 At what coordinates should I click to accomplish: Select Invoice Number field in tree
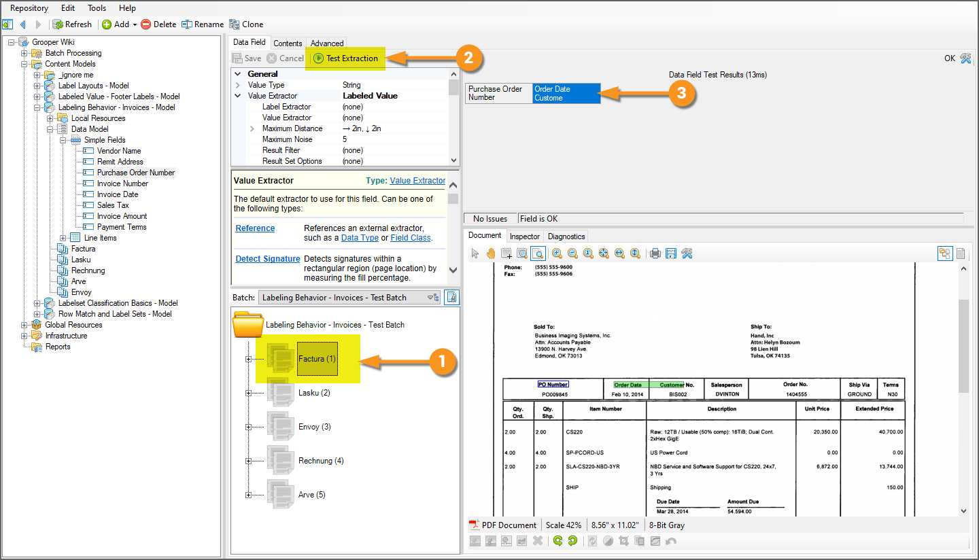122,183
